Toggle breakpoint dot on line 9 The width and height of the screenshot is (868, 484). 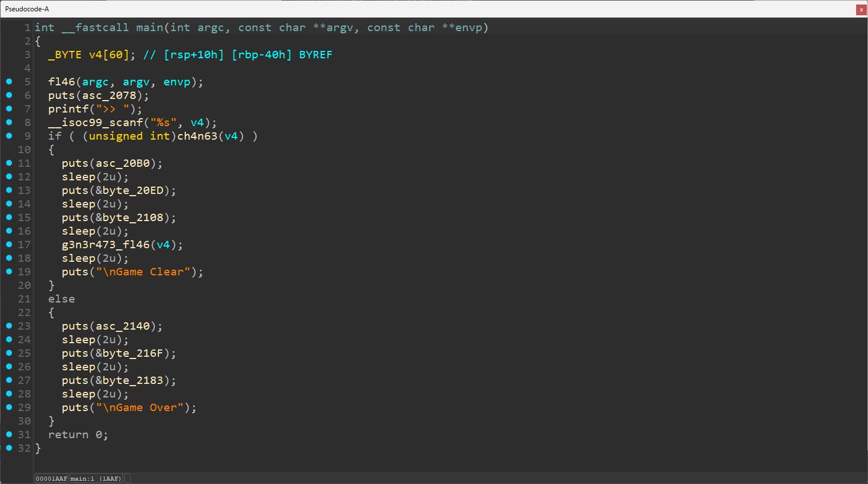[9, 136]
